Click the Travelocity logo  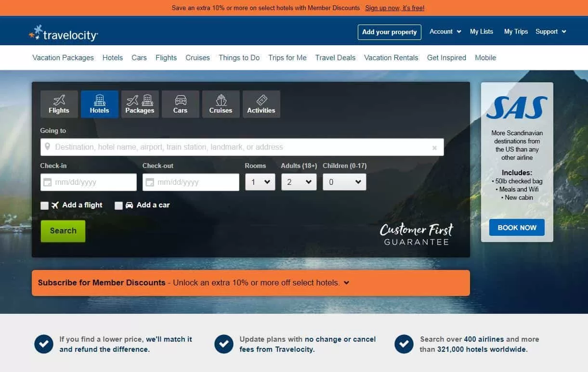click(64, 33)
